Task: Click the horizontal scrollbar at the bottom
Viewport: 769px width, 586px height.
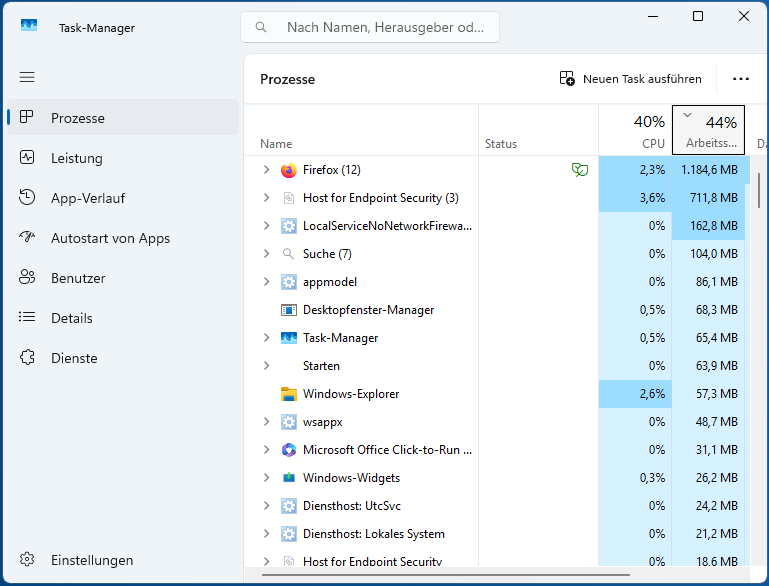Action: pyautogui.click(x=446, y=574)
